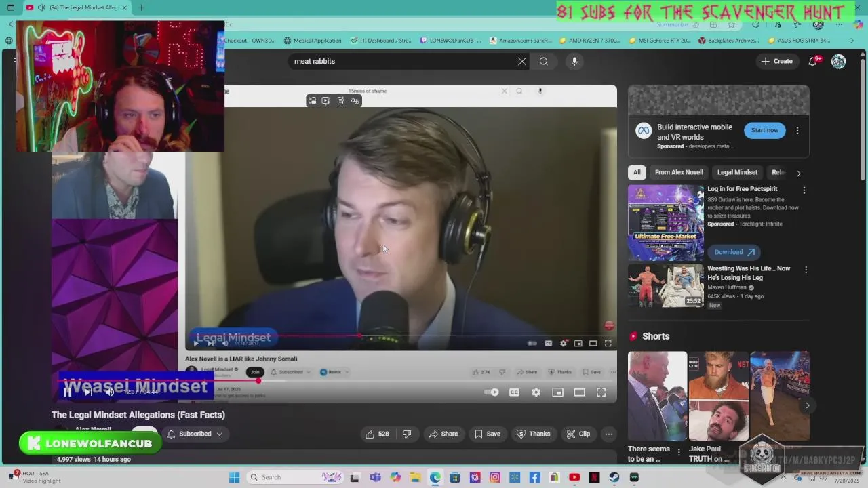Save video to playlist
Screen dimensions: 868x488
(x=488, y=434)
